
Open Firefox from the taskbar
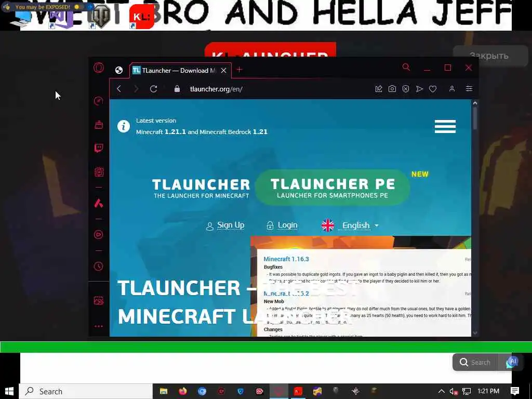(182, 391)
